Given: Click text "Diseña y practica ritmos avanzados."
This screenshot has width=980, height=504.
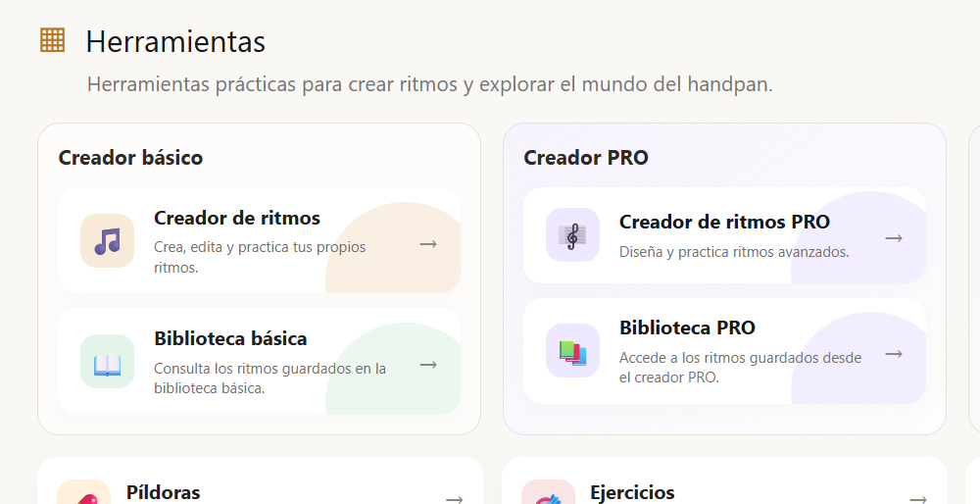Looking at the screenshot, I should point(734,252).
